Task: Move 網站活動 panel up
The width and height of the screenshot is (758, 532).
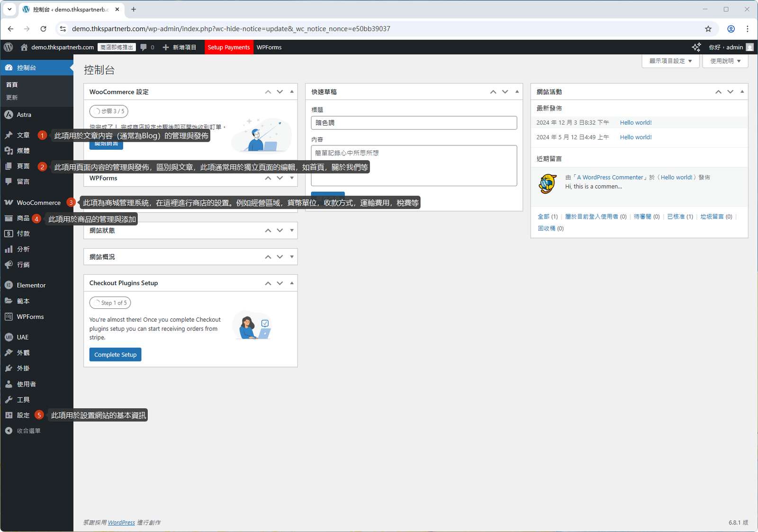Action: 719,92
